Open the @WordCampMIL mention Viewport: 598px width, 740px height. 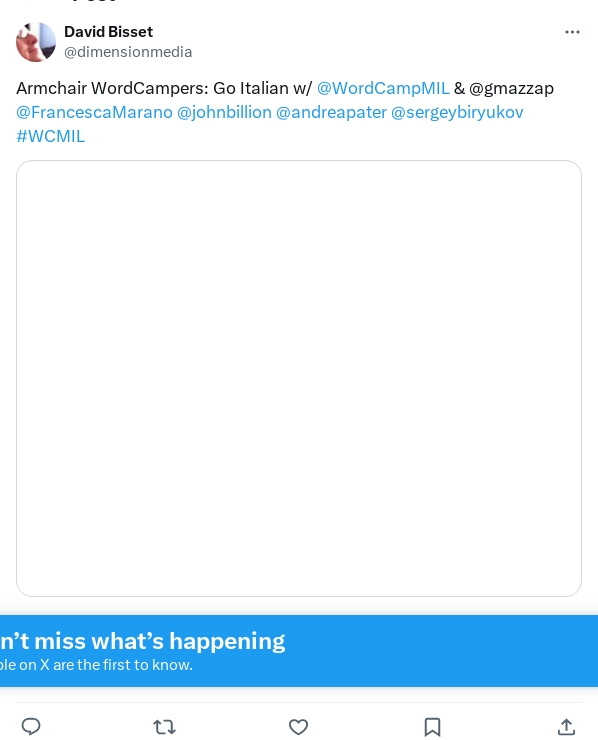click(x=383, y=88)
